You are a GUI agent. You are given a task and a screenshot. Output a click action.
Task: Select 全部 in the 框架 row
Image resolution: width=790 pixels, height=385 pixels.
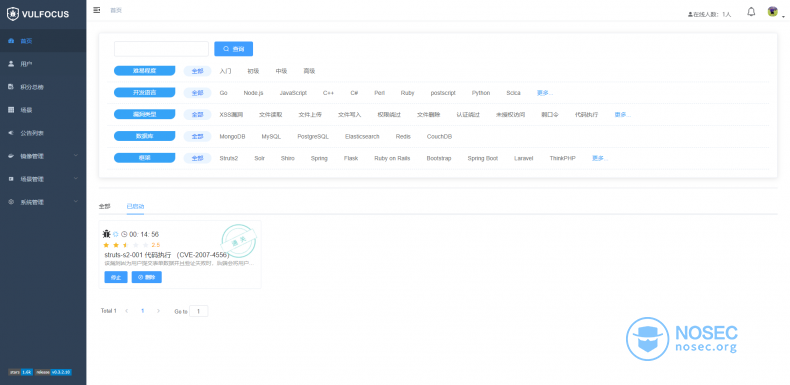(x=198, y=158)
